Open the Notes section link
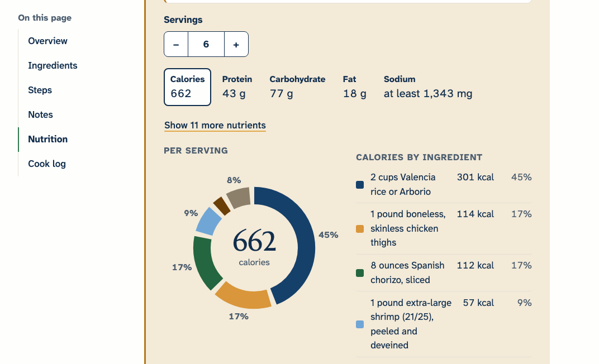 [x=40, y=114]
